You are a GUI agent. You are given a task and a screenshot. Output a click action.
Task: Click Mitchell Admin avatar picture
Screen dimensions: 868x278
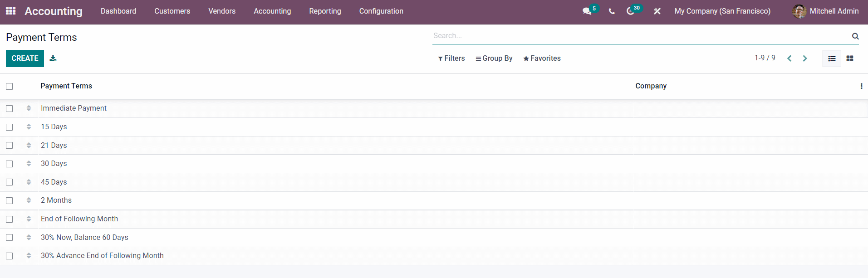(799, 11)
